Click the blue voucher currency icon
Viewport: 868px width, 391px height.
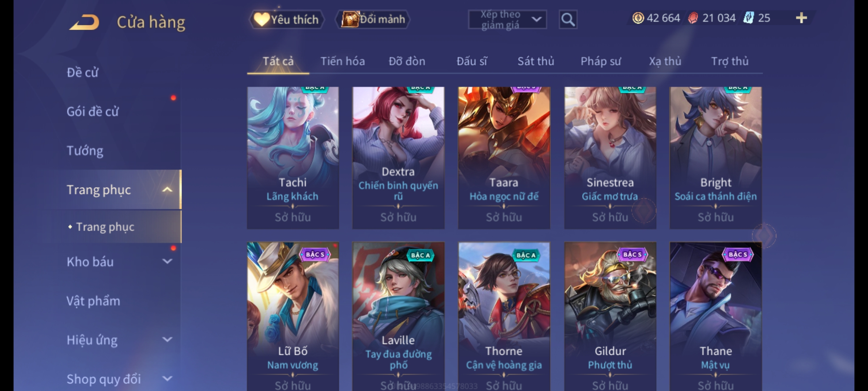(x=748, y=18)
